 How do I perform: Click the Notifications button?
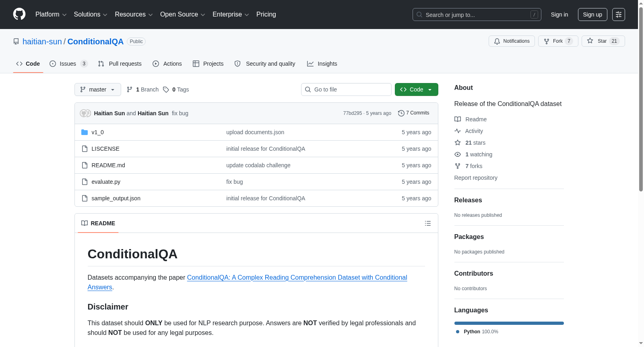(x=512, y=41)
